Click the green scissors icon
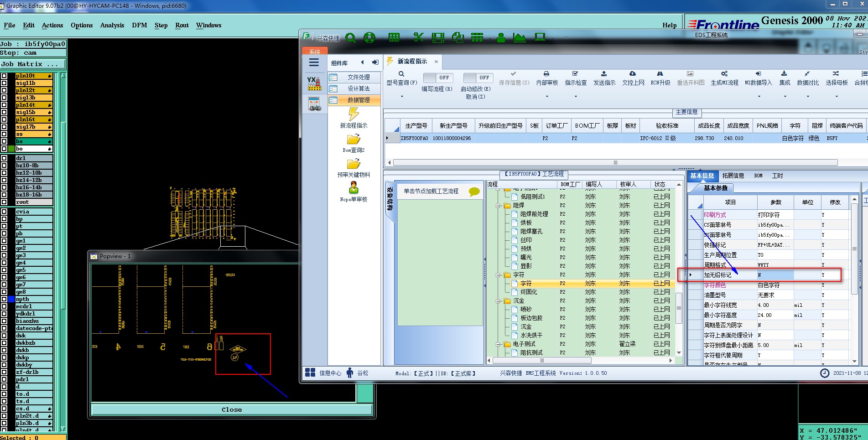Viewport: 868px width, 440px height. 418,37
